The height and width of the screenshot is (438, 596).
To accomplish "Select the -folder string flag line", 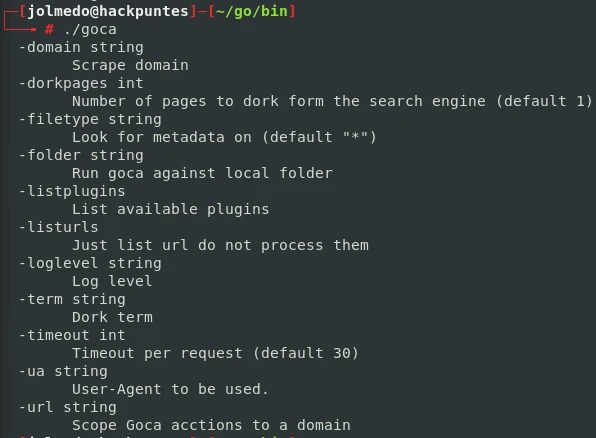I will click(81, 156).
